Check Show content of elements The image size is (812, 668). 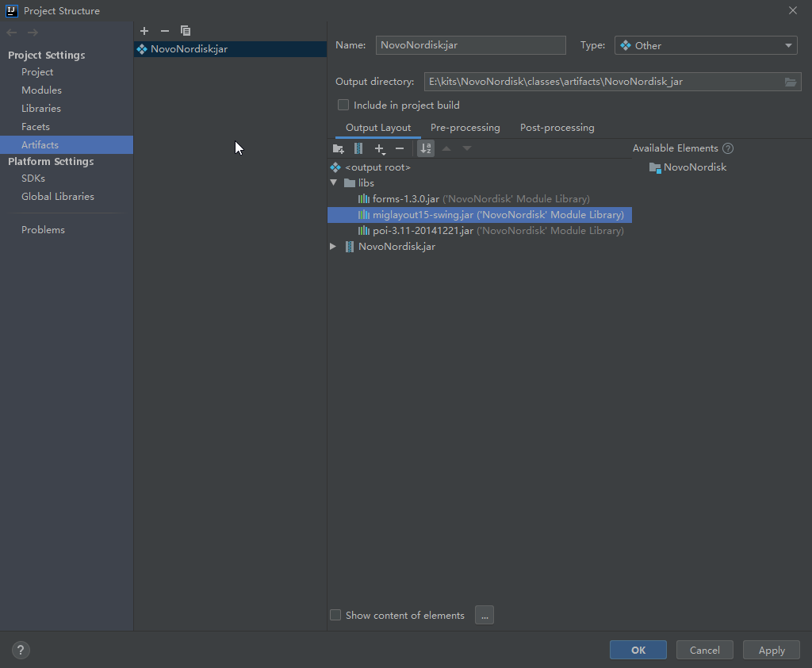tap(335, 615)
